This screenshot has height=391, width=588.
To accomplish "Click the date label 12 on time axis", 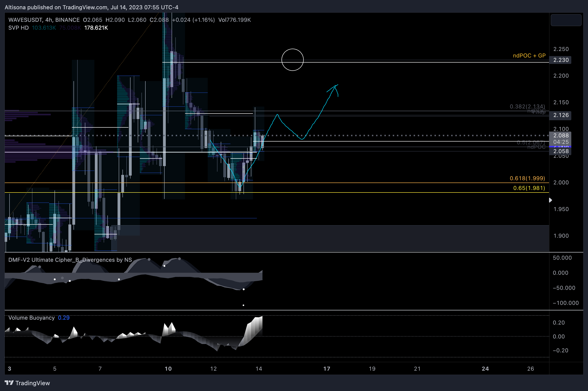I will coord(213,369).
